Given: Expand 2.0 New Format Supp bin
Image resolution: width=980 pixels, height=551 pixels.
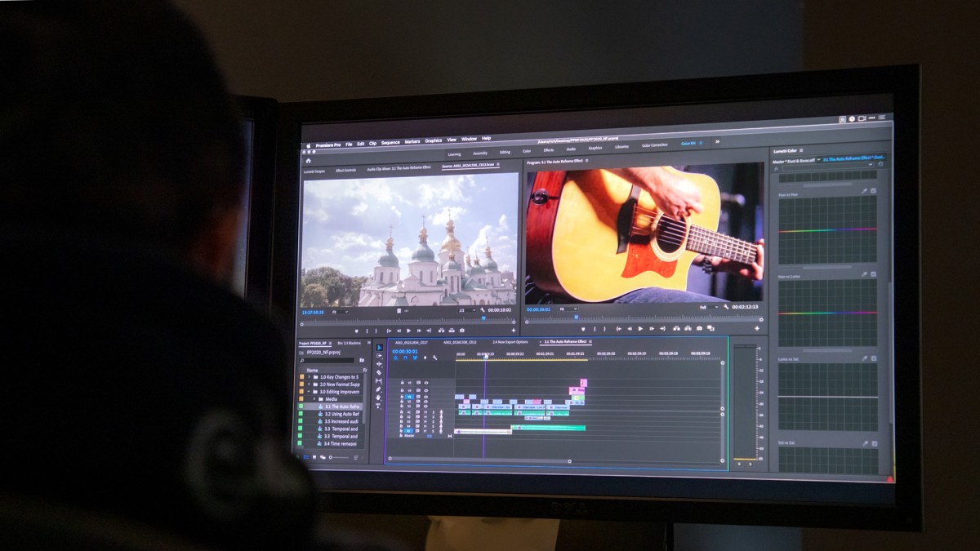Looking at the screenshot, I should point(309,384).
